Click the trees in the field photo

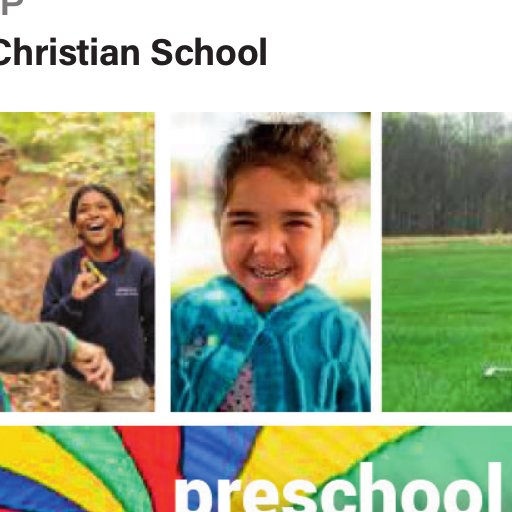447,173
